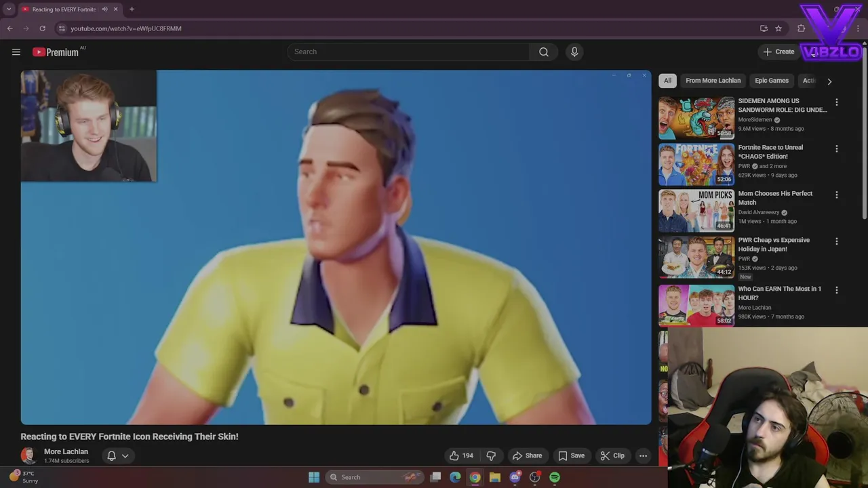Screen dimensions: 868x488
Task: Click the address bar URL
Action: point(126,28)
